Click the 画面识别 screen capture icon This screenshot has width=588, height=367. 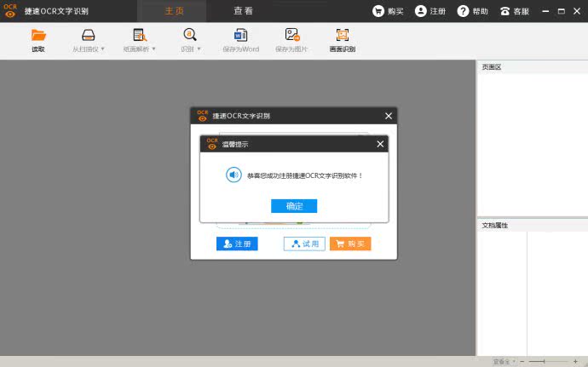pos(343,35)
